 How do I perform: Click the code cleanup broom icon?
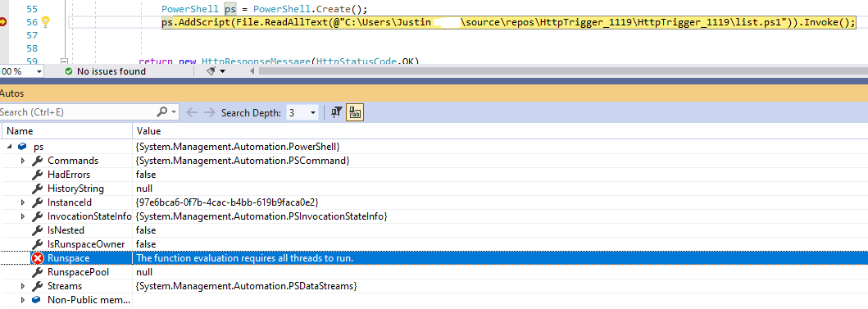tap(211, 71)
